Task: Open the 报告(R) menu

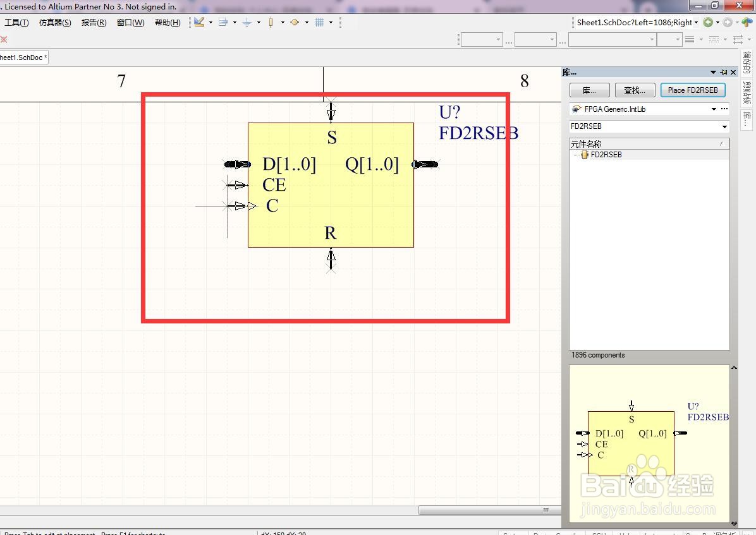Action: 94,23
